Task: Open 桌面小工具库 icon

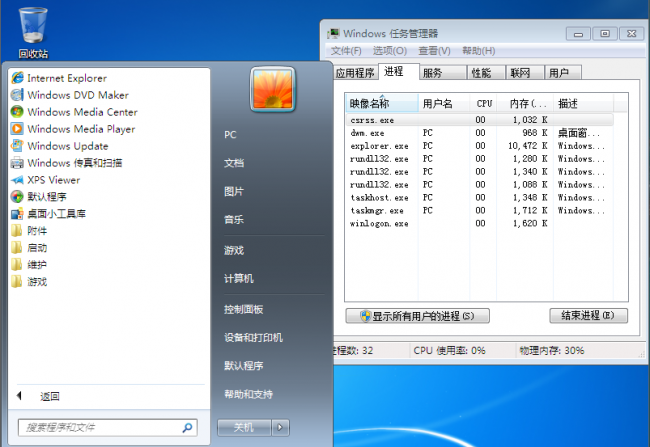Action: (17, 214)
